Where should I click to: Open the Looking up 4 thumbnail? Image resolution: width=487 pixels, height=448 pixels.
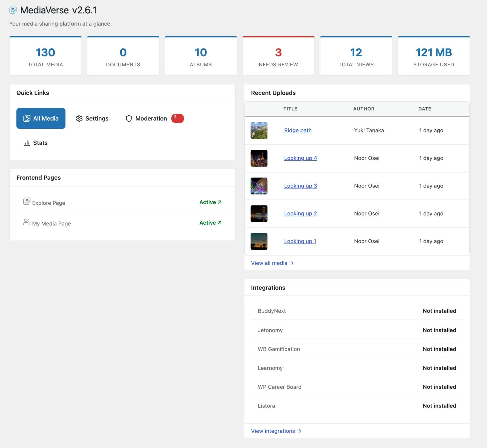[259, 158]
